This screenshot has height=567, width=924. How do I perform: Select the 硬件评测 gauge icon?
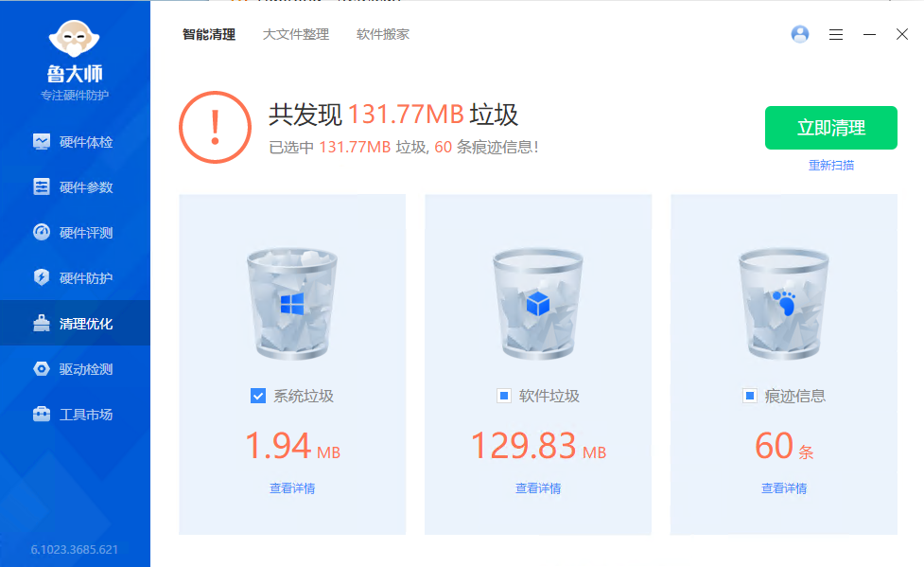pos(42,233)
